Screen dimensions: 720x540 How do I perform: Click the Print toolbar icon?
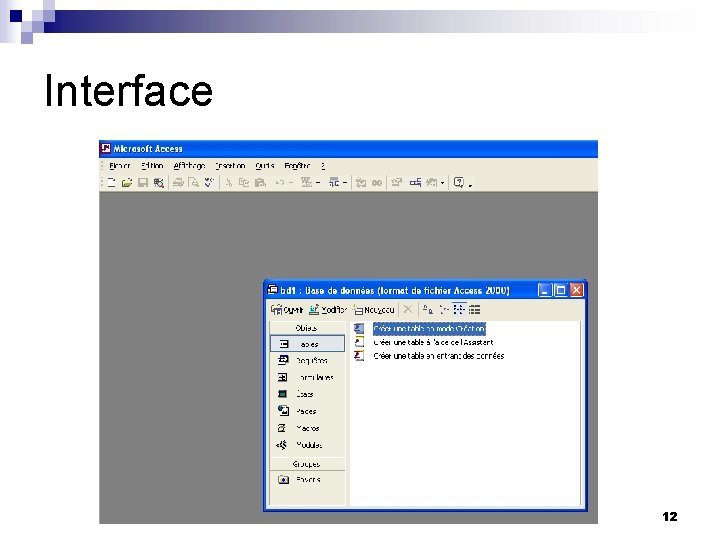tap(178, 183)
